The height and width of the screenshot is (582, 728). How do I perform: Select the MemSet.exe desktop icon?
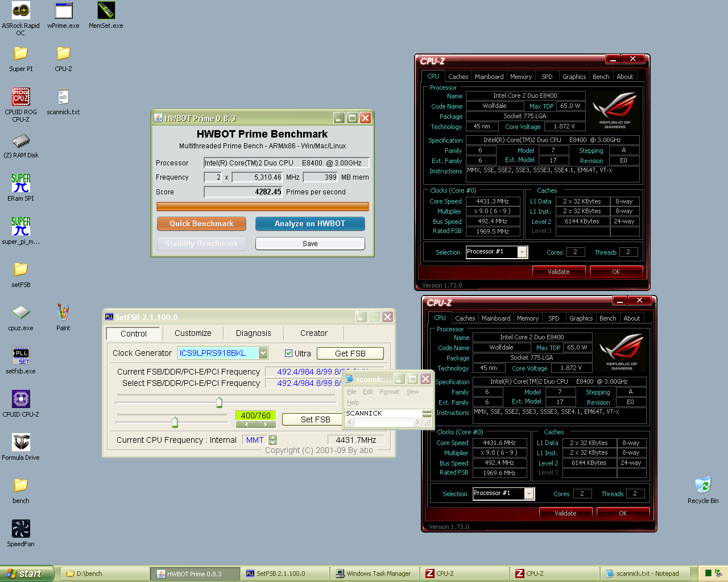[x=106, y=15]
